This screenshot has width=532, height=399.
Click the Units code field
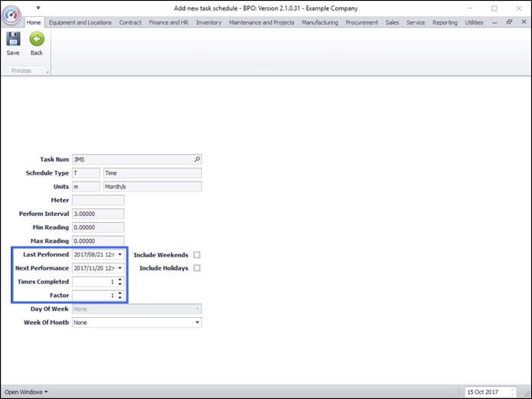[x=86, y=186]
